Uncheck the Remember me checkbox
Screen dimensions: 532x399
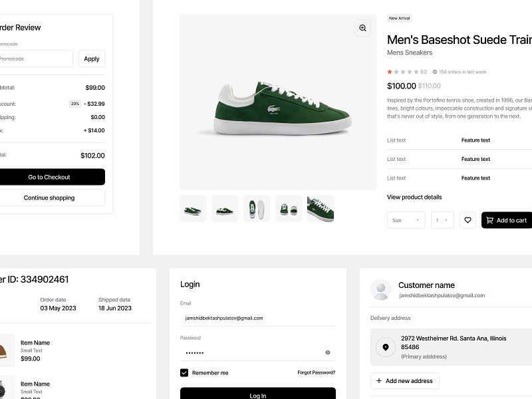(184, 372)
